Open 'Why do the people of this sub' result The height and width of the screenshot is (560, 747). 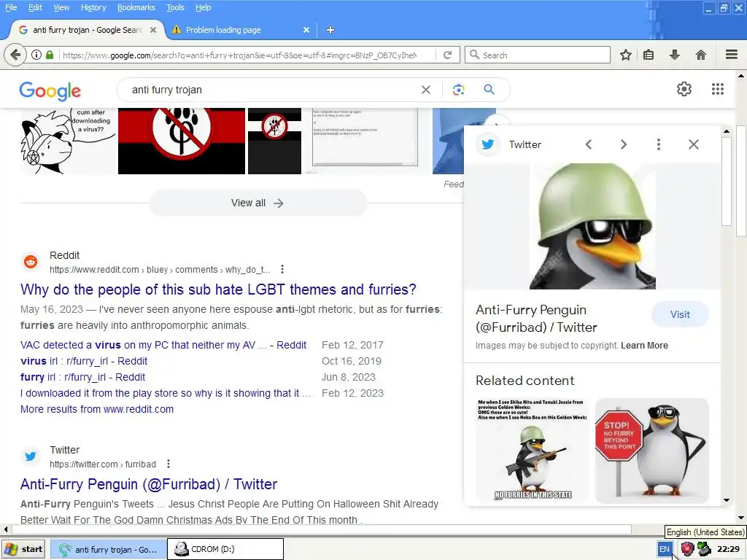tap(218, 289)
